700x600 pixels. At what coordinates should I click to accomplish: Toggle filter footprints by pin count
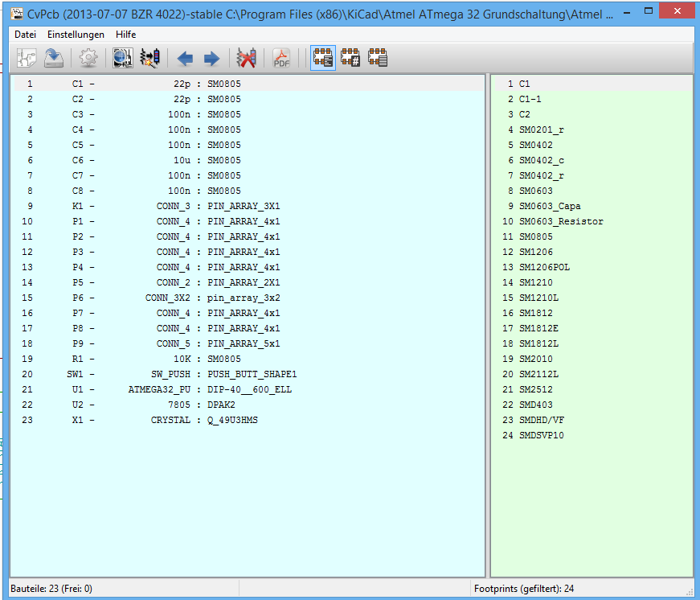click(350, 58)
